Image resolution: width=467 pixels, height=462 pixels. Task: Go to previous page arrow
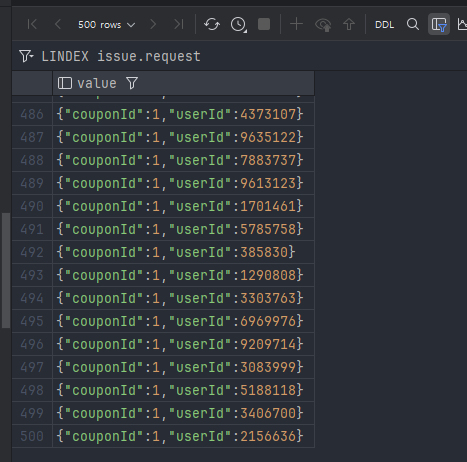coord(58,24)
